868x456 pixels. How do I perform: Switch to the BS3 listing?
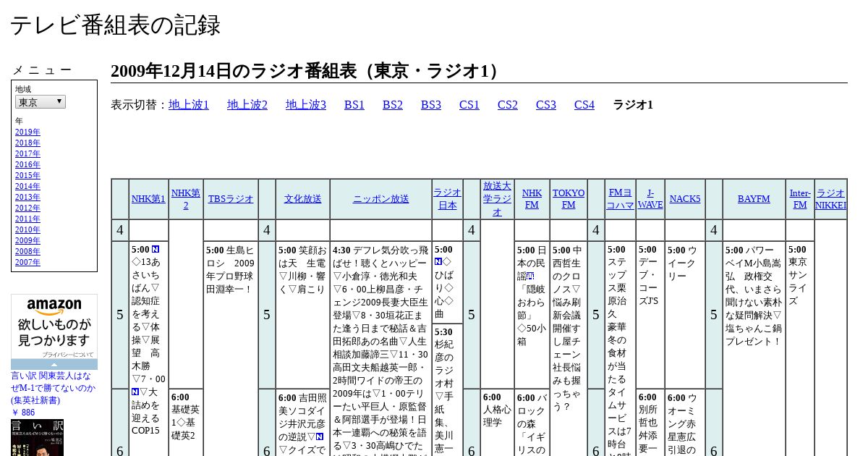pos(431,105)
